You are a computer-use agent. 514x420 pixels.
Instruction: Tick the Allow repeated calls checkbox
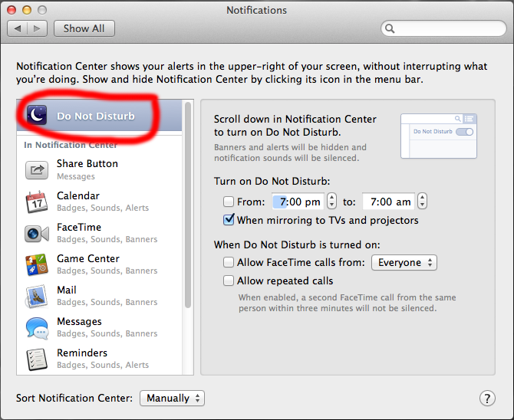coord(228,281)
